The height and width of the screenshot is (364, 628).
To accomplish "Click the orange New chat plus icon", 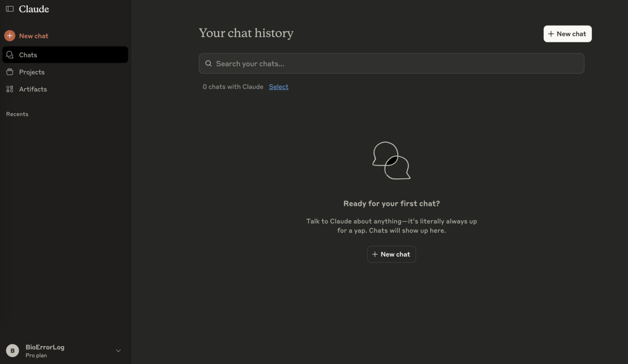I will tap(9, 36).
